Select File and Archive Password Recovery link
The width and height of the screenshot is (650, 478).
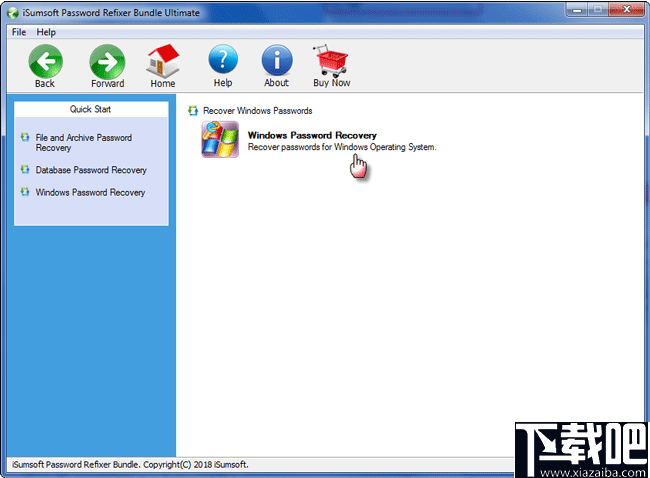coord(84,143)
